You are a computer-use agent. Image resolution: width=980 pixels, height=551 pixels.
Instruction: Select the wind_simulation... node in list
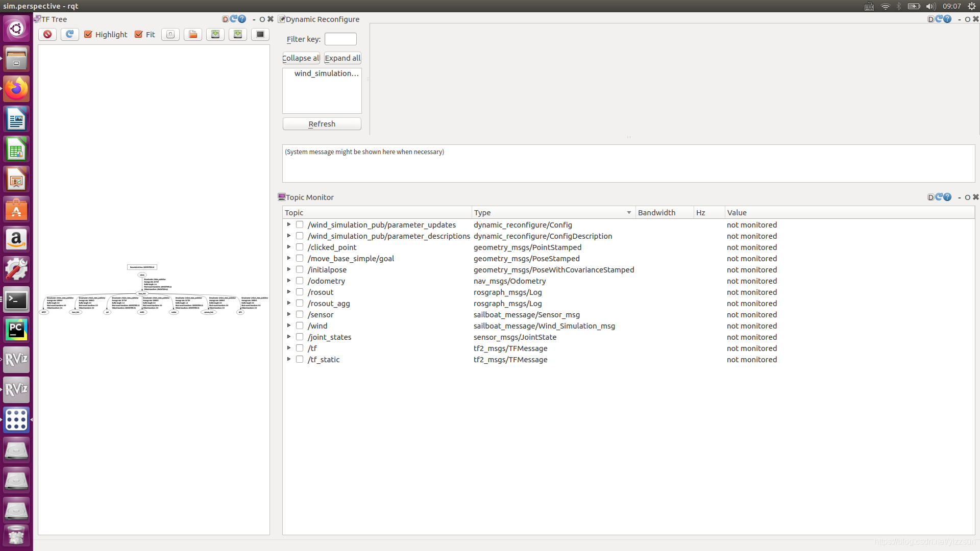coord(327,73)
